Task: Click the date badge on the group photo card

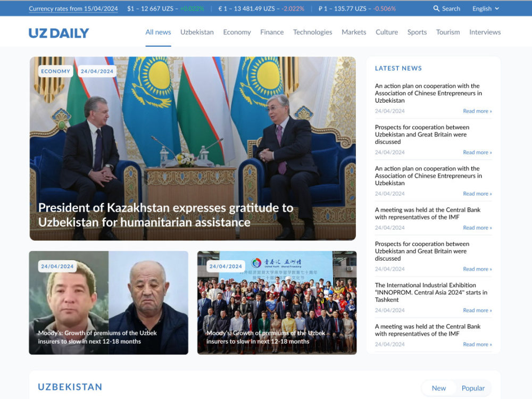Action: click(x=226, y=267)
